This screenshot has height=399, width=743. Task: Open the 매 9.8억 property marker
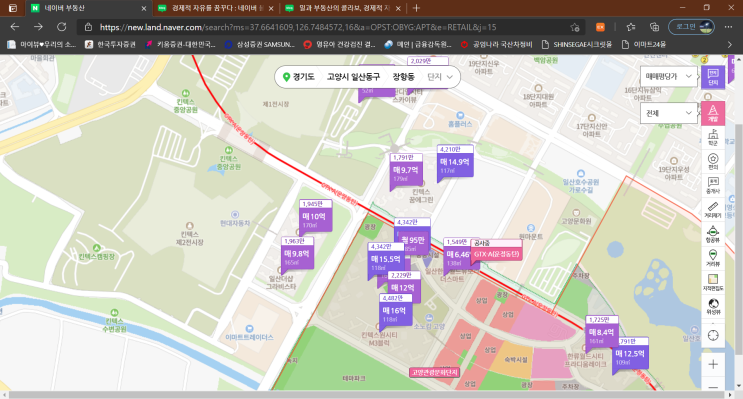(x=297, y=254)
